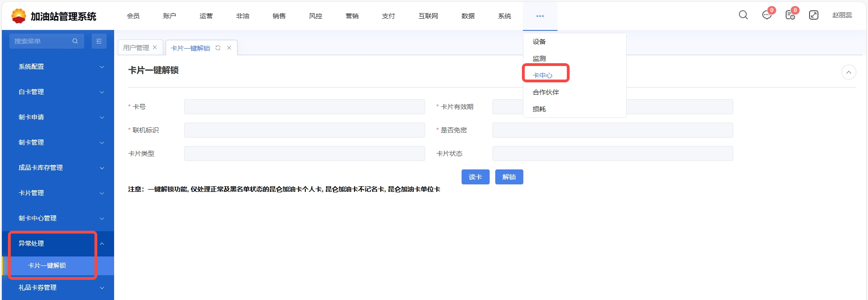Image resolution: width=868 pixels, height=300 pixels.
Task: Open the chat messages bubble icon
Action: (x=767, y=15)
